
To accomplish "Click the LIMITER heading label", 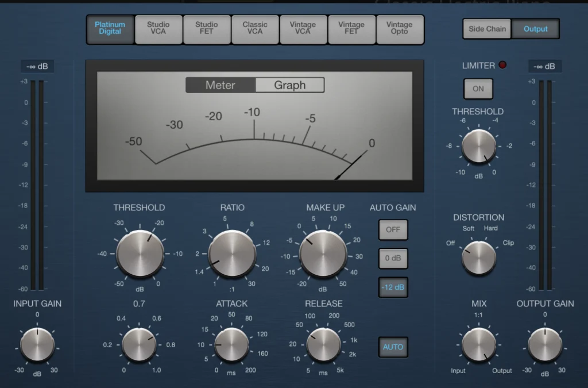I will [478, 66].
